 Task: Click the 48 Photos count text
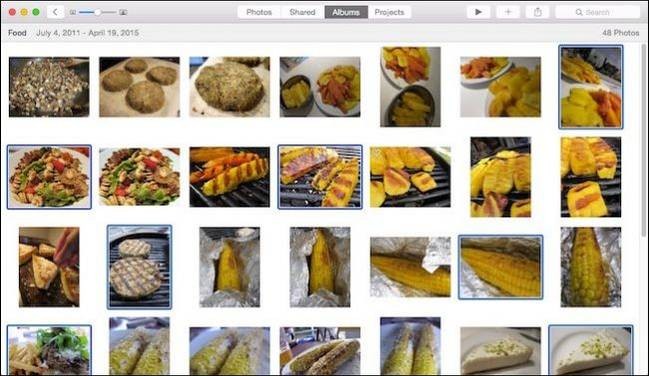(x=620, y=33)
